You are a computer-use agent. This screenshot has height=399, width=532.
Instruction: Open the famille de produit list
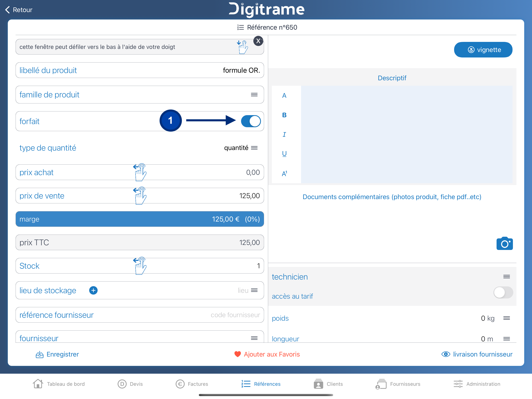(254, 94)
